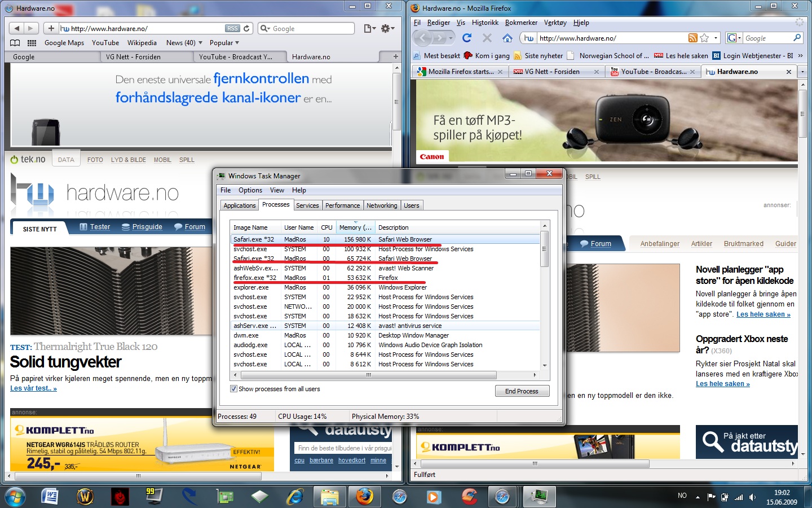Reload the page in Safari's address bar
The width and height of the screenshot is (812, 508).
click(x=246, y=28)
